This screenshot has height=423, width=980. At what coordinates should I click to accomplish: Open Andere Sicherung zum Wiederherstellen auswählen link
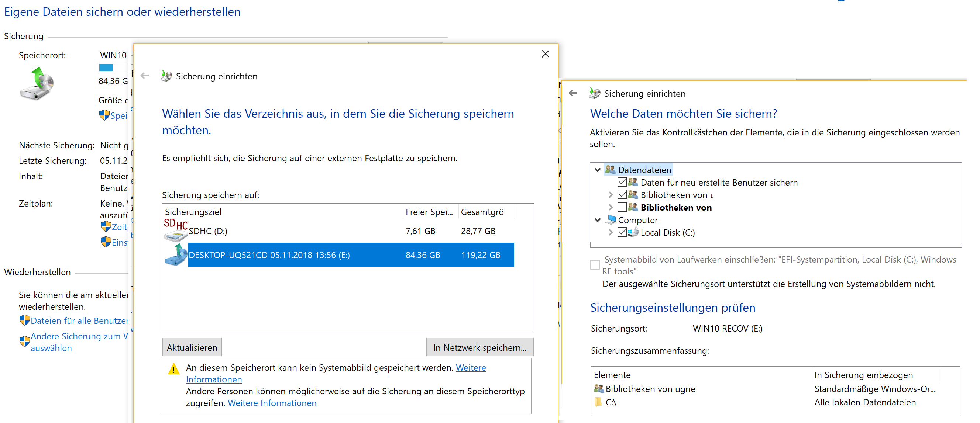coord(79,342)
